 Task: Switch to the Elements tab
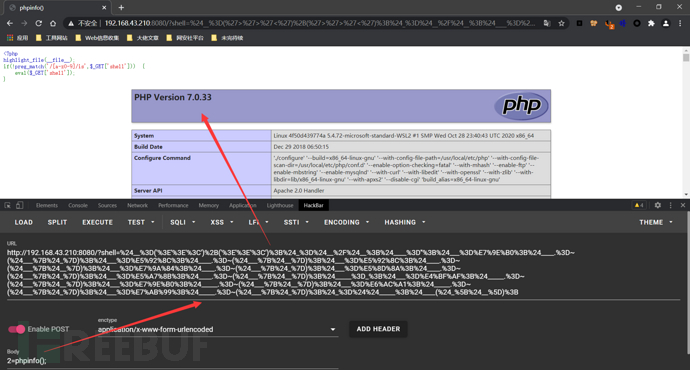pos(47,205)
